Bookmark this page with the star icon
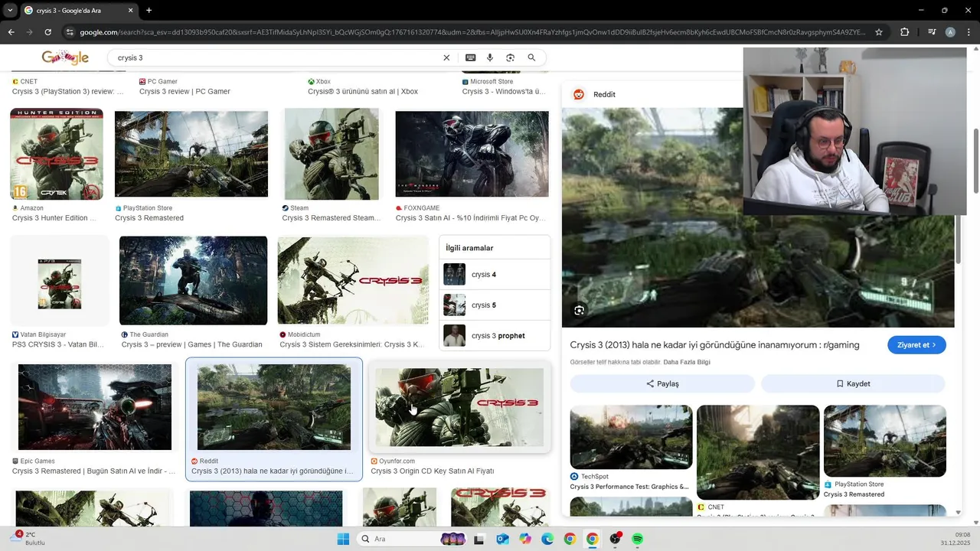 pyautogui.click(x=879, y=32)
